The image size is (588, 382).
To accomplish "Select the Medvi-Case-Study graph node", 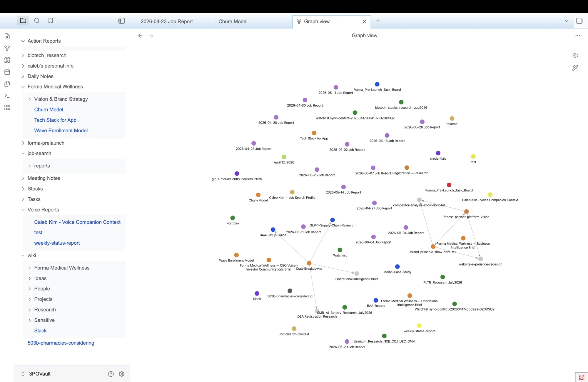I will coord(397,267).
